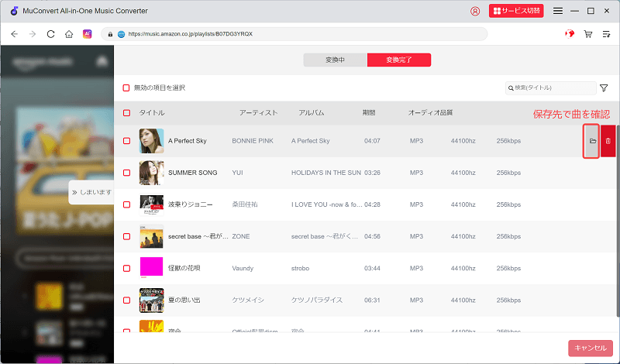Image resolution: width=620 pixels, height=364 pixels.
Task: Check the 波乗りジョニー row checkbox
Action: (126, 204)
